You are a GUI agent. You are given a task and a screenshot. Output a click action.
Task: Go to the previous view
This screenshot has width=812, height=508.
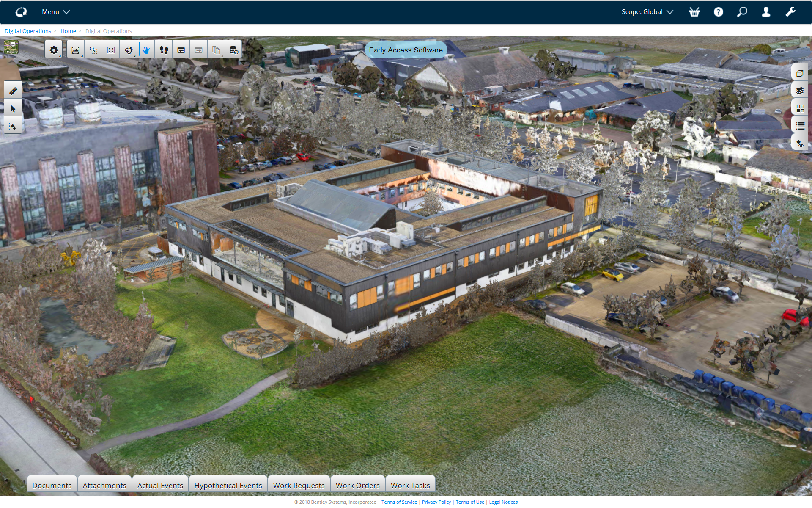click(x=181, y=50)
